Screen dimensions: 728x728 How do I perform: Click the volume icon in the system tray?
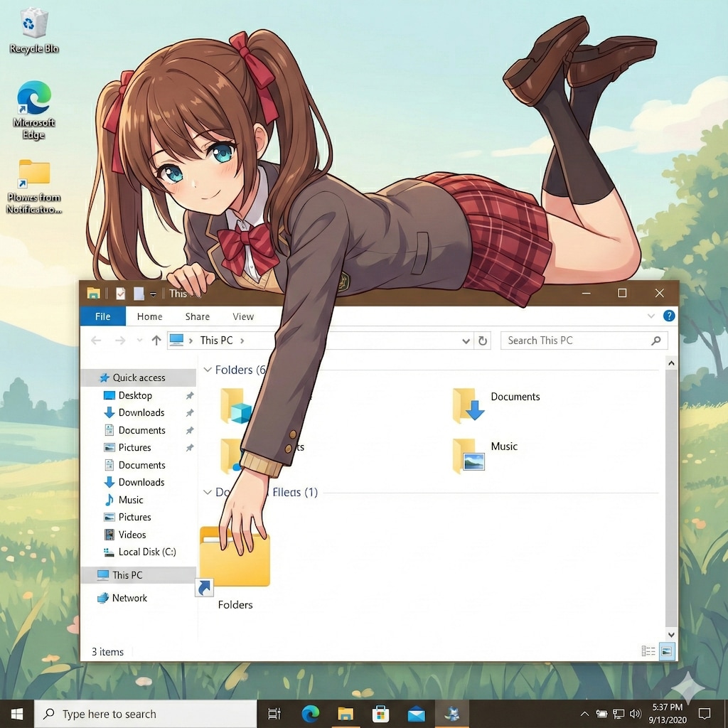point(636,713)
